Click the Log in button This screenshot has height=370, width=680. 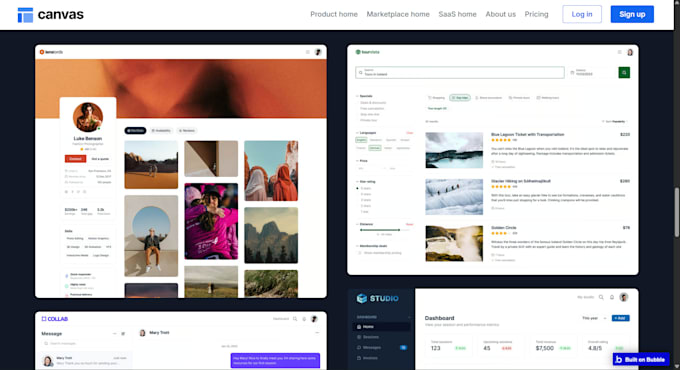click(x=582, y=14)
